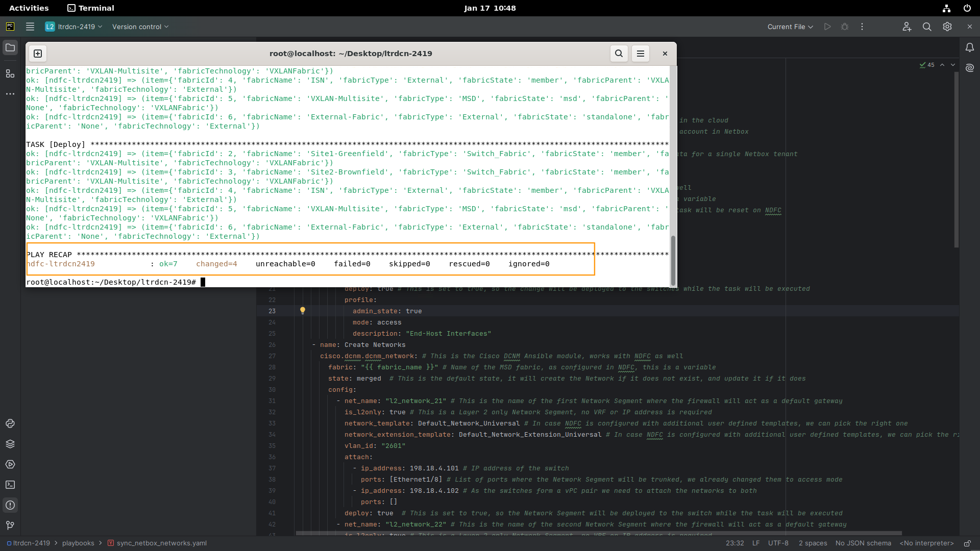
Task: Click the editor horizontal scrollbar at bottom
Action: point(599,534)
